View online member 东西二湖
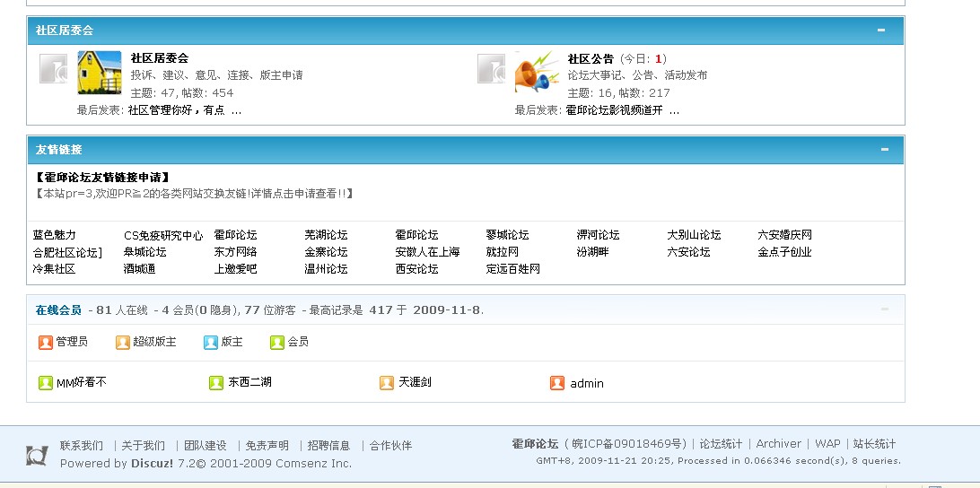Screen dimensions: 980x488 [250, 382]
